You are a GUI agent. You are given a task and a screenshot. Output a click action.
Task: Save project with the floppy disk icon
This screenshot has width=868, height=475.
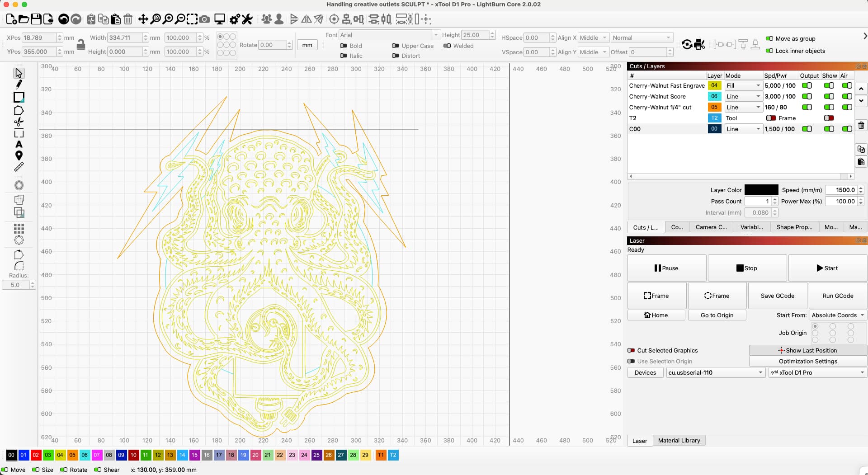click(36, 19)
